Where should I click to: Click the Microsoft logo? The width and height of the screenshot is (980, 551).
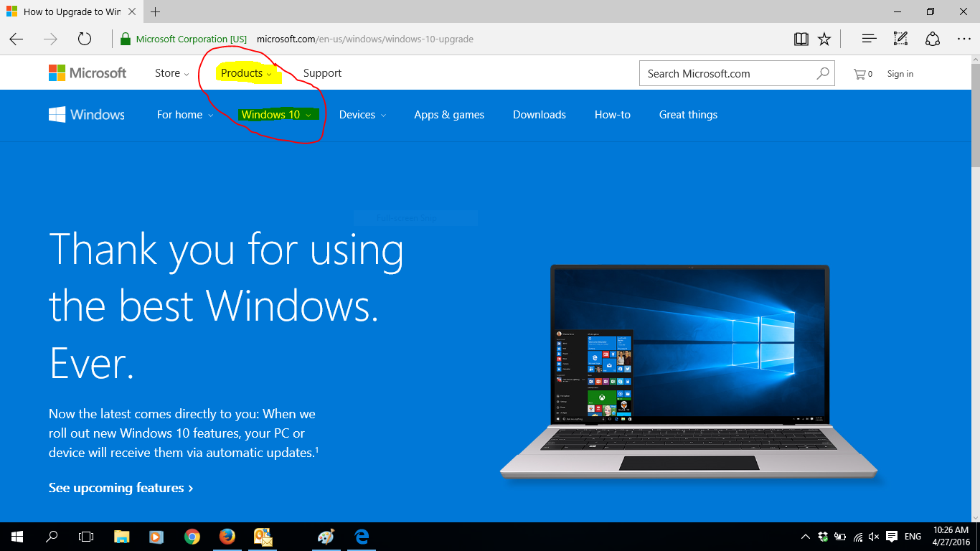[x=88, y=72]
